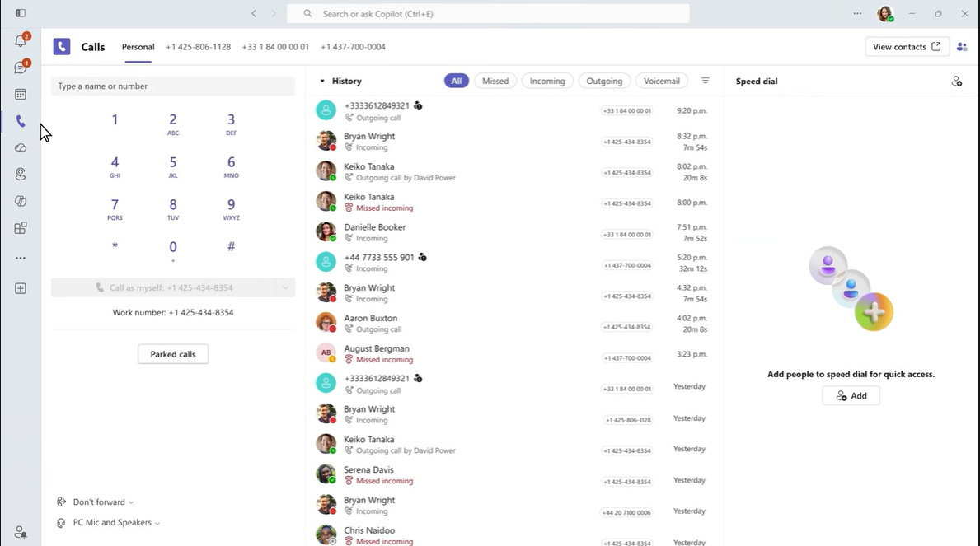
Task: Open Chat in the sidebar
Action: pos(21,68)
